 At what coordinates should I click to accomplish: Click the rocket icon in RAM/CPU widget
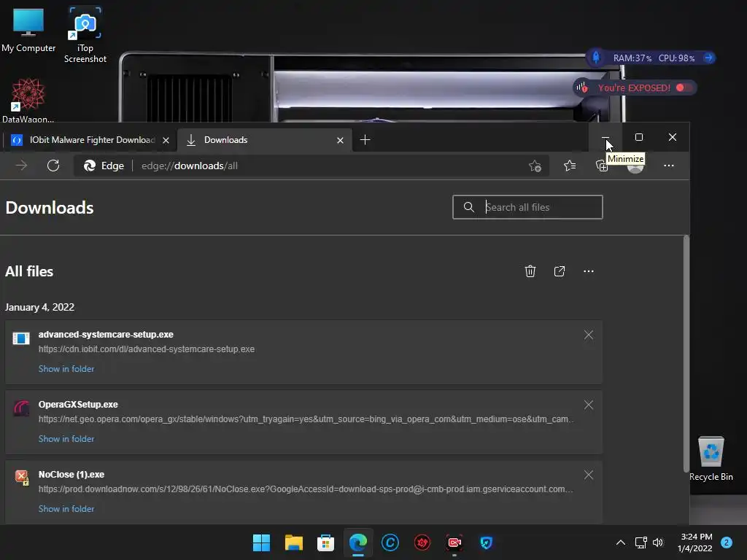[x=595, y=58]
